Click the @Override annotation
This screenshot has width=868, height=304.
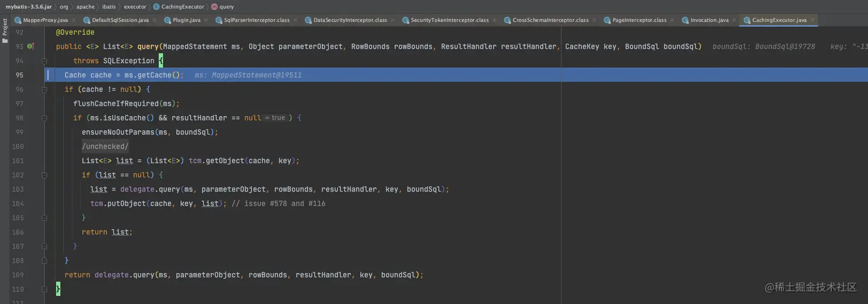(75, 32)
